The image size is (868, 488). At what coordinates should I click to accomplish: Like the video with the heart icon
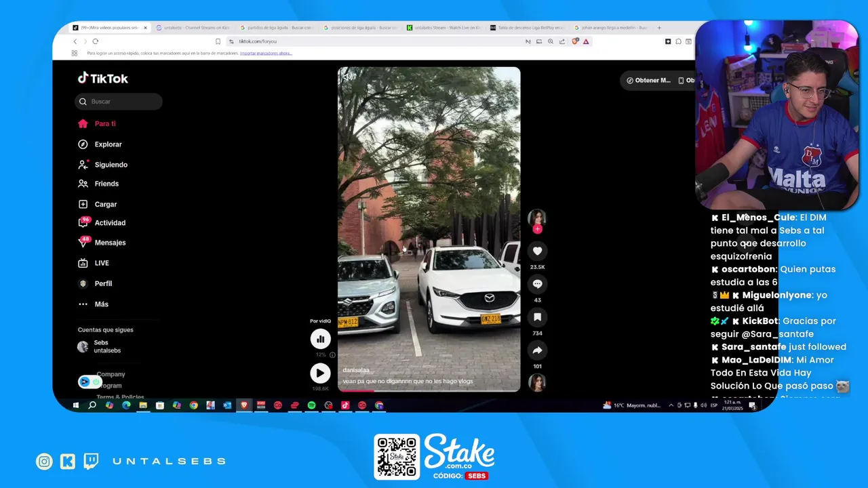(x=537, y=251)
